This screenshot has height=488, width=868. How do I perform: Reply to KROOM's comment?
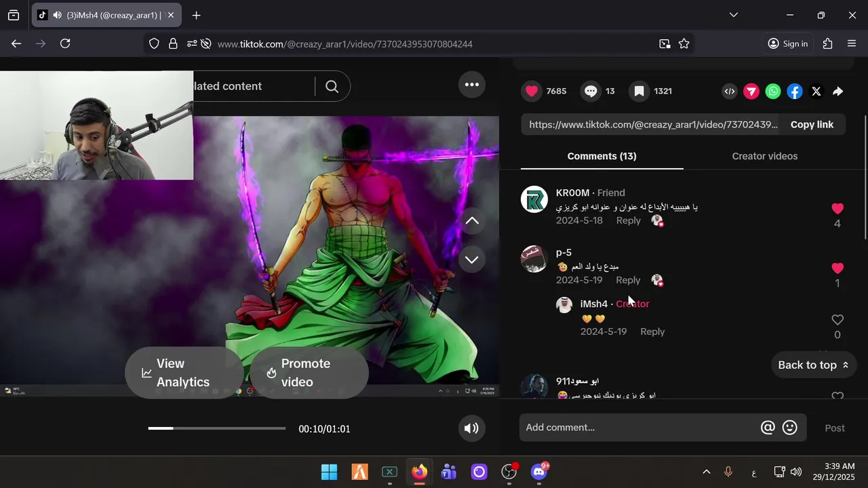click(x=628, y=220)
